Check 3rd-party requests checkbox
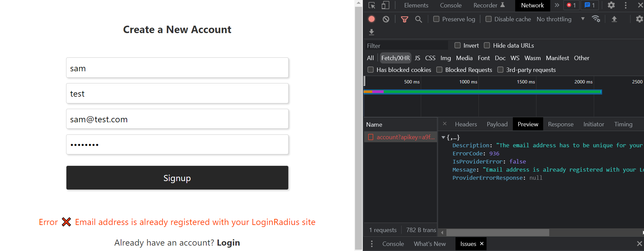The height and width of the screenshot is (251, 644). click(500, 70)
